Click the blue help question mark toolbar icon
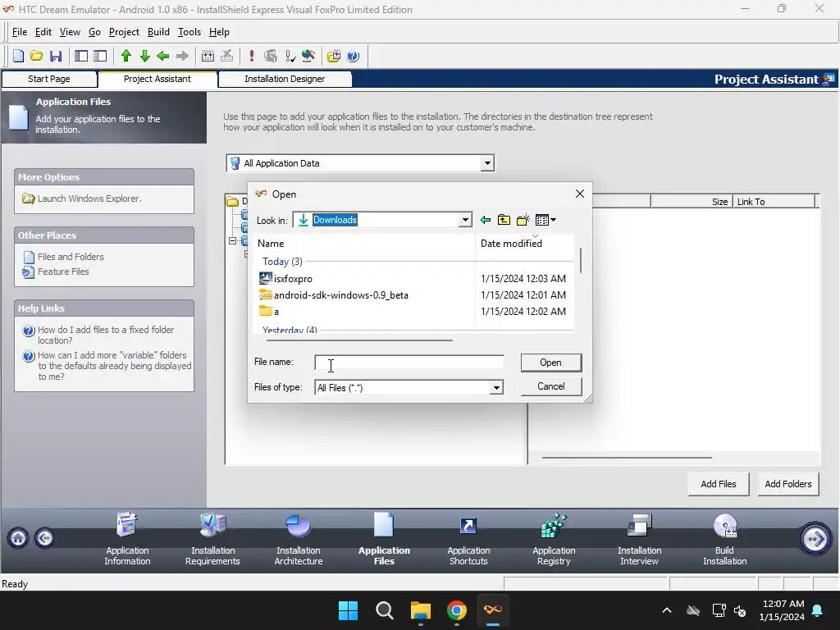Image resolution: width=840 pixels, height=630 pixels. pyautogui.click(x=353, y=56)
